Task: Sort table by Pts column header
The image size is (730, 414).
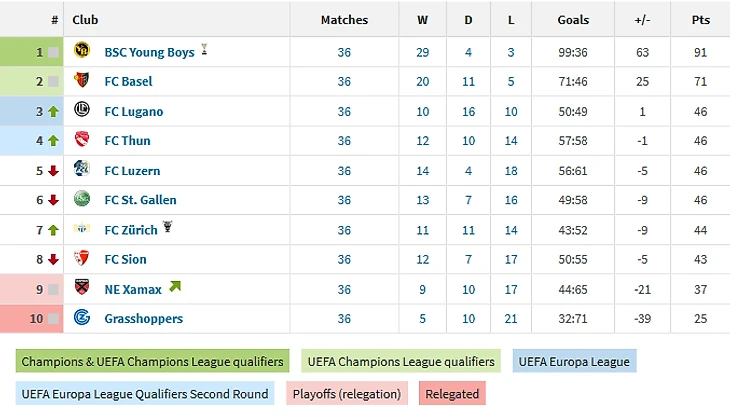Action: point(700,20)
